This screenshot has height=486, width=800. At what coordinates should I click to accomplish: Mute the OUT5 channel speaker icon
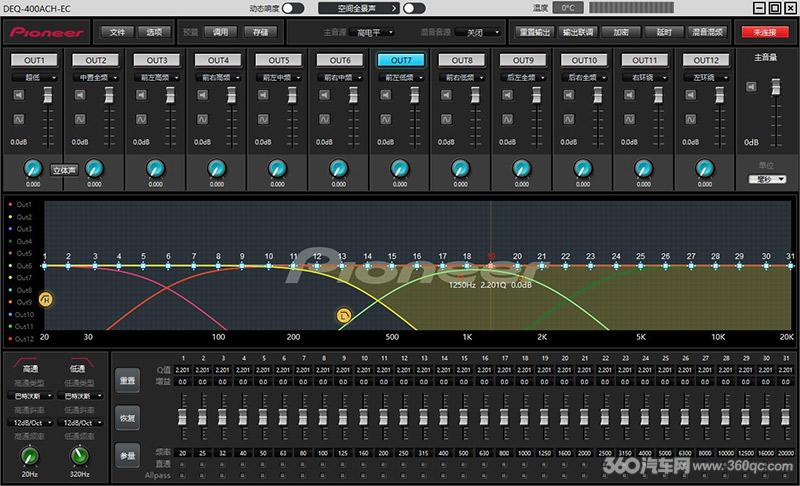263,95
